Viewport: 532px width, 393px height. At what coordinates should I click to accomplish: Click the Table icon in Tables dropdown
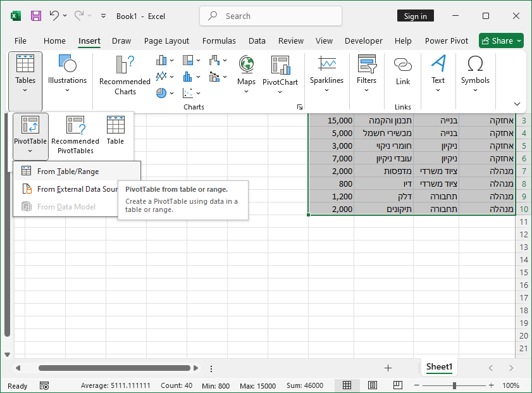(x=115, y=125)
